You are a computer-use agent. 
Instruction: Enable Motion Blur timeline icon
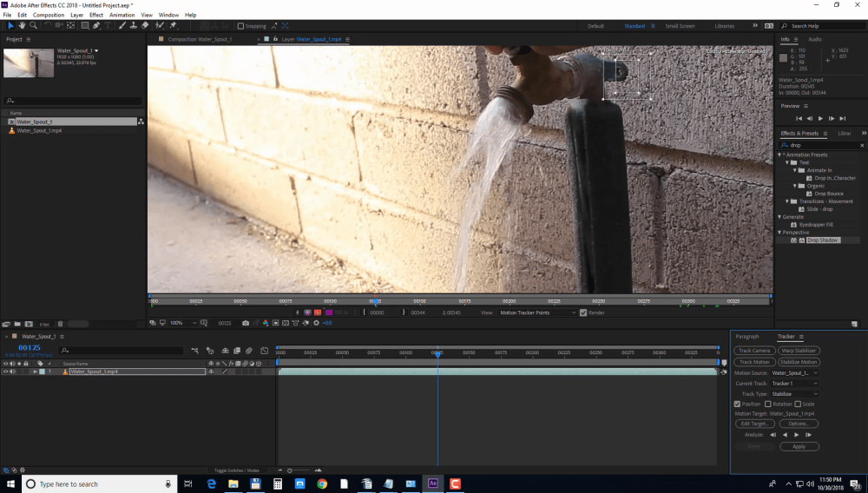(x=249, y=351)
